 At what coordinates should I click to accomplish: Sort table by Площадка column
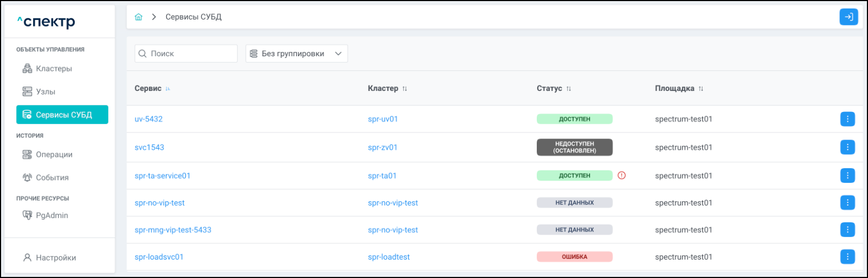coord(701,89)
